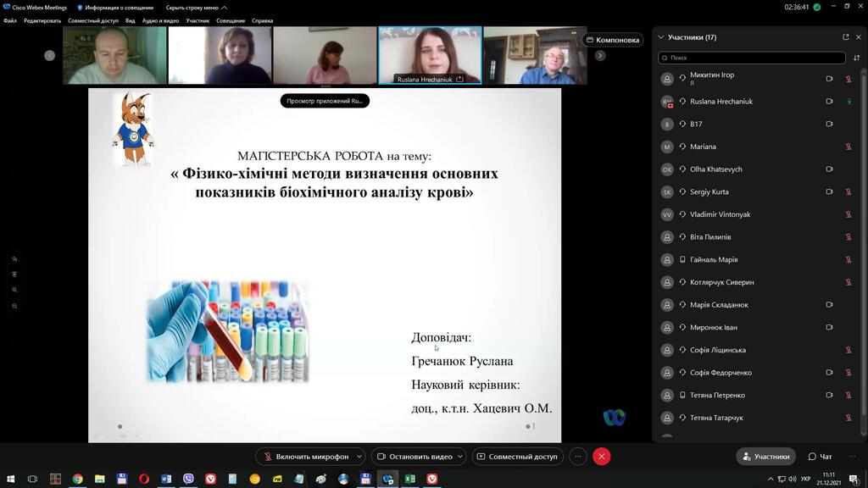Open panel options ellipsis at bottom right
Viewport: 868px width, 488px height.
point(853,457)
